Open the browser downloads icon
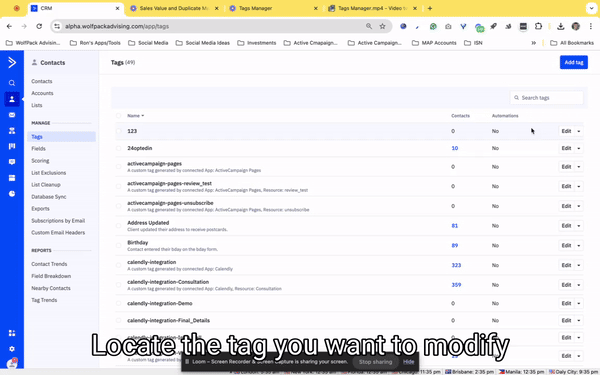600x375 pixels. pos(561,26)
